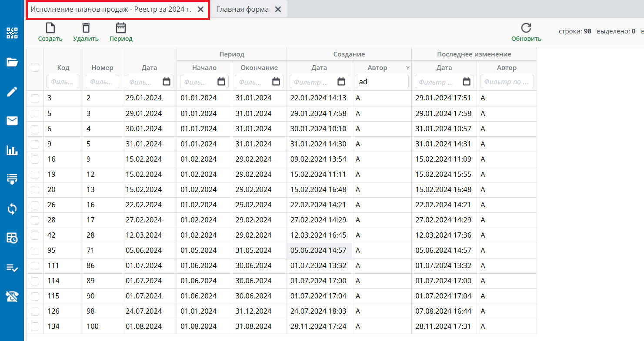
Task: Click the pencil edit icon in sidebar
Action: click(x=12, y=92)
